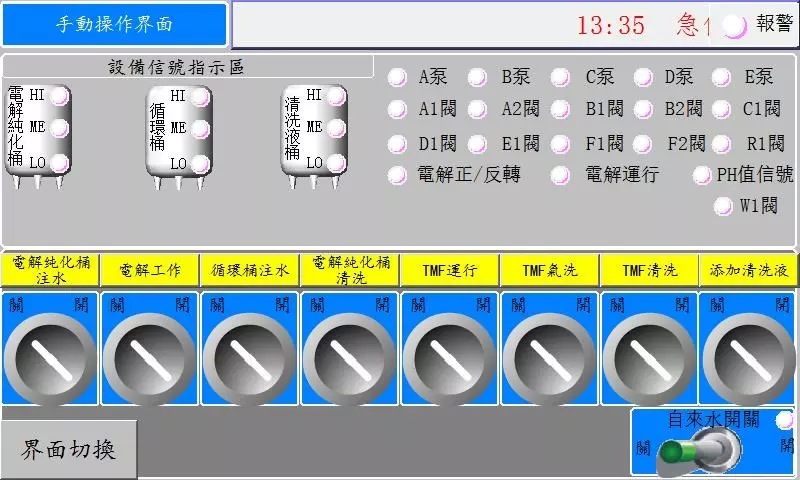Click the W1閥 indicator lamp
Image resolution: width=800 pixels, height=480 pixels.
click(723, 206)
